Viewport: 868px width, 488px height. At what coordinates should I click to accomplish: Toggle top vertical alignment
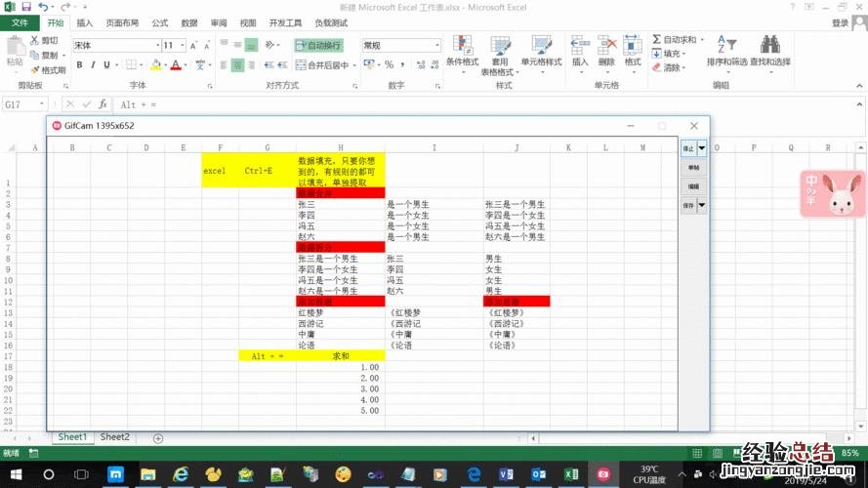pyautogui.click(x=224, y=43)
